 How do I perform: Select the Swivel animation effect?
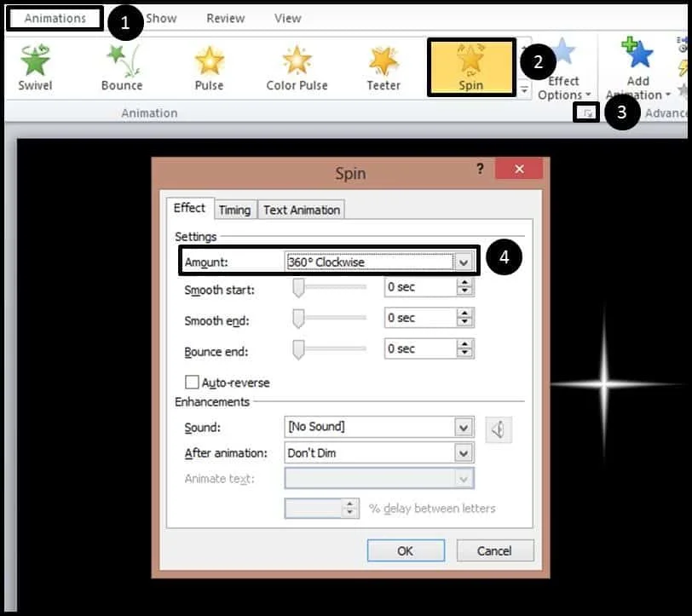[x=35, y=67]
